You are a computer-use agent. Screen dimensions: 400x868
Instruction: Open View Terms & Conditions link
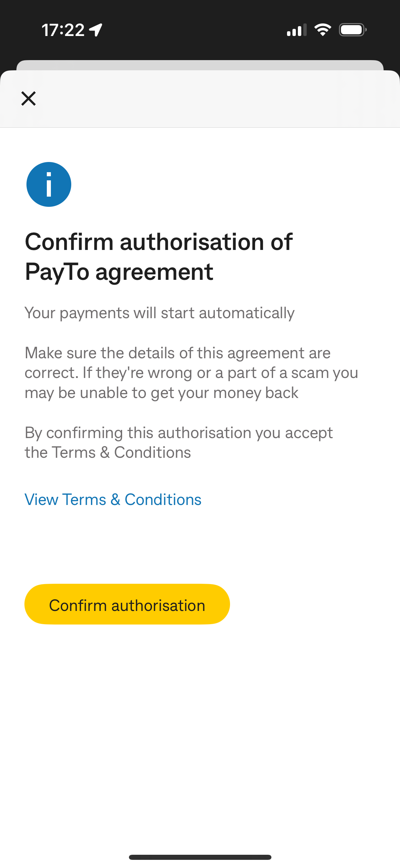click(113, 500)
